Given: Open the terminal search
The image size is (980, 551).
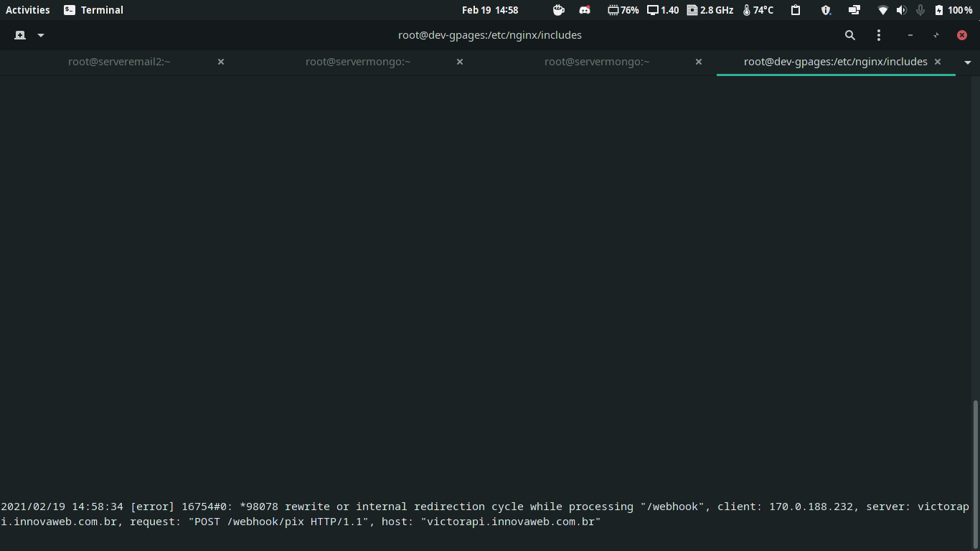Looking at the screenshot, I should click(850, 35).
